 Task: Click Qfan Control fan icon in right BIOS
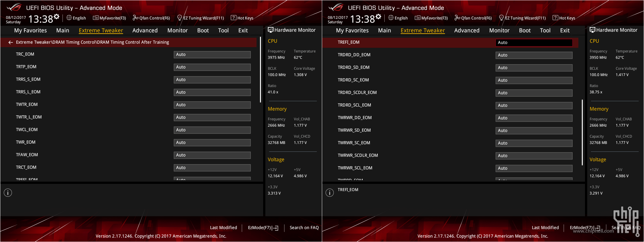[x=457, y=18]
